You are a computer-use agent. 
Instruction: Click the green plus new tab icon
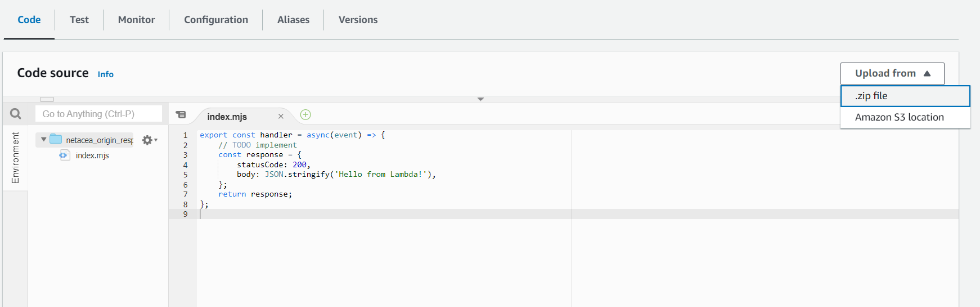(305, 115)
